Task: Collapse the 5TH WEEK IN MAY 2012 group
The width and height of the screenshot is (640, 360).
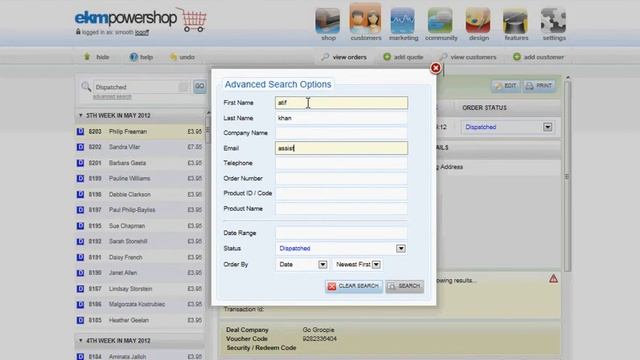Action: tap(80, 116)
